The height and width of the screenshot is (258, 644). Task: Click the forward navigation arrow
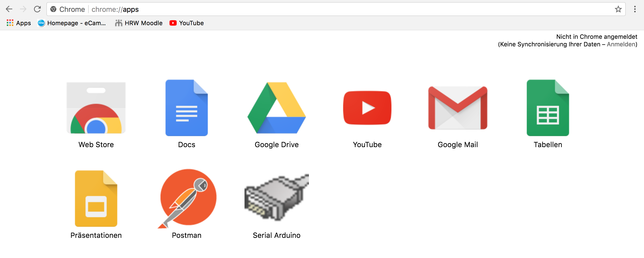point(23,9)
